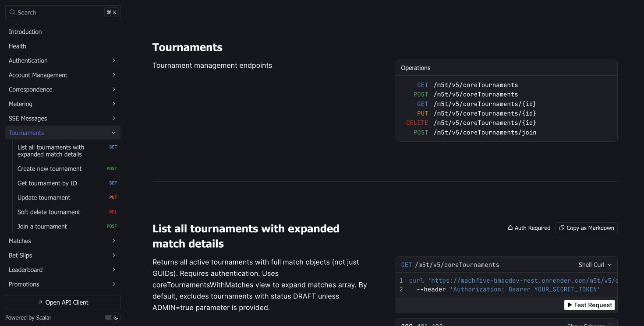Expand the Promotions section chevron
The height and width of the screenshot is (326, 644).
[x=113, y=284]
